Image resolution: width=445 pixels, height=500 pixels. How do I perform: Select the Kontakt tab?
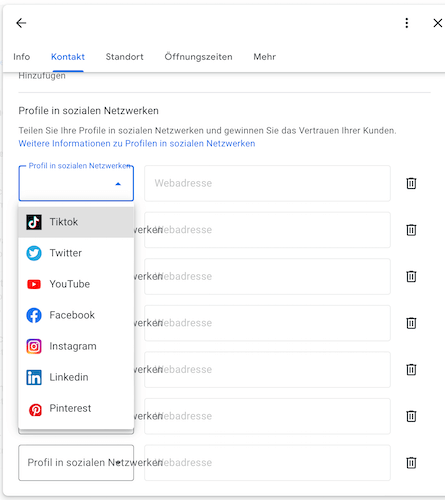[x=68, y=57]
